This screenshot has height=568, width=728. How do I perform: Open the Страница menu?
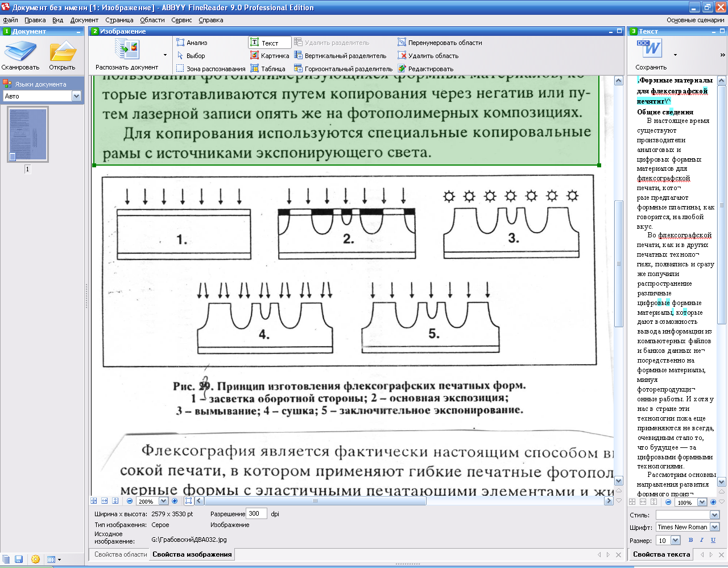tap(119, 20)
